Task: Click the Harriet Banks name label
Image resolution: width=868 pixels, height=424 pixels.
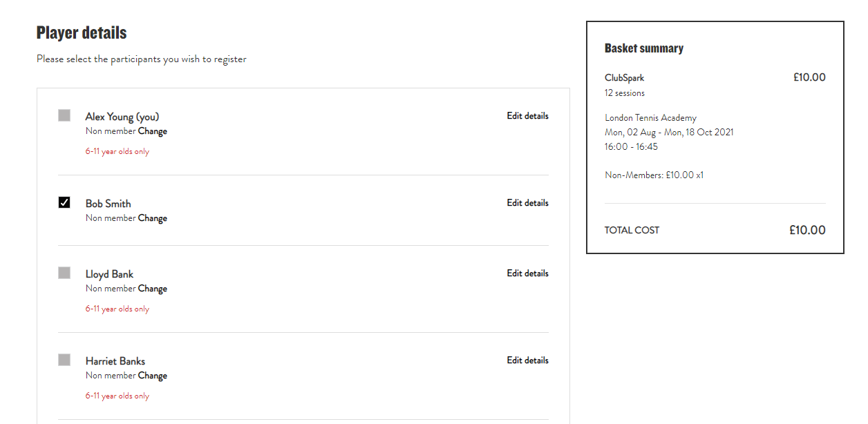Action: click(x=115, y=361)
